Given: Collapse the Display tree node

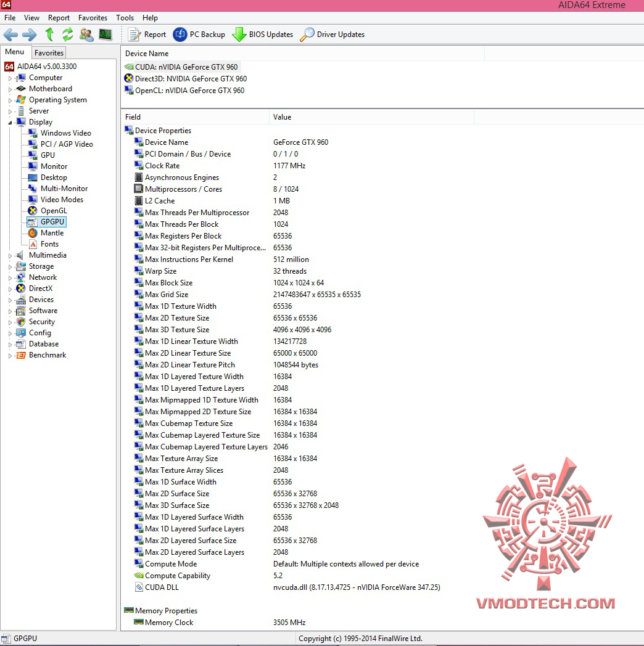Looking at the screenshot, I should click(10, 123).
